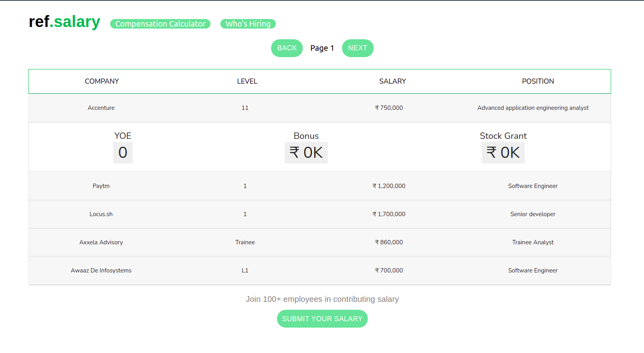
Task: Click 'Join 100+ employees in contributing salary'
Action: point(322,299)
